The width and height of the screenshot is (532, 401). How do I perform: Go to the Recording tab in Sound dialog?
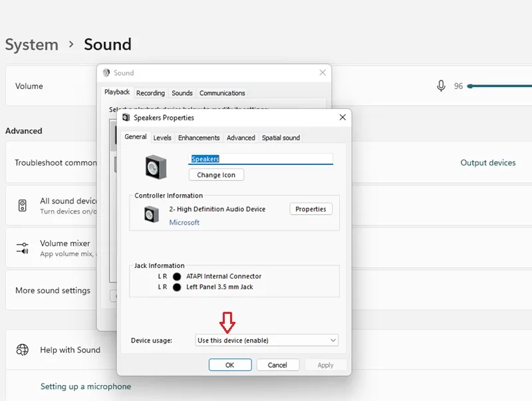click(150, 93)
